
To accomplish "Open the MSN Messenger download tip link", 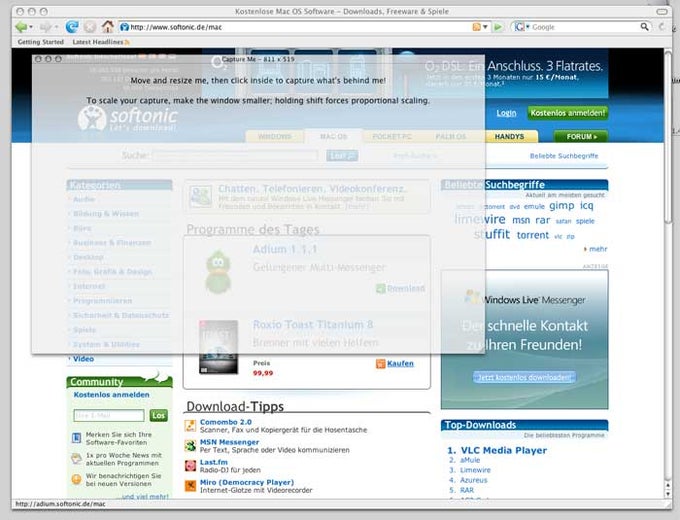I will pyautogui.click(x=229, y=442).
